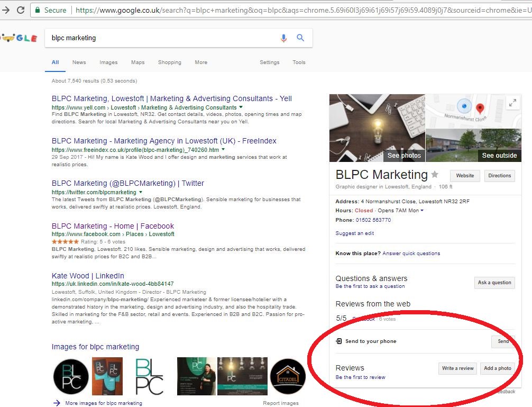This screenshot has height=407, width=532.
Task: Click Add a photo button
Action: tap(498, 368)
